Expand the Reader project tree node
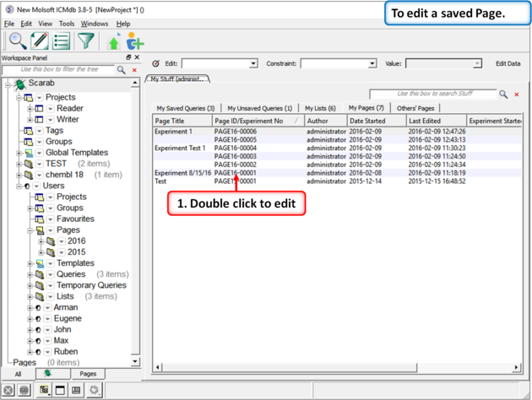 [30, 109]
